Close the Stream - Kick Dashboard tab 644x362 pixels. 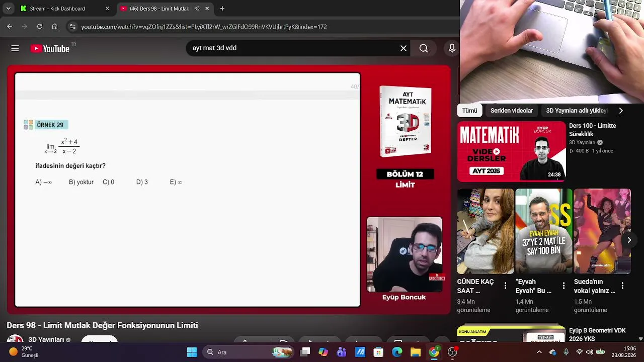107,9
